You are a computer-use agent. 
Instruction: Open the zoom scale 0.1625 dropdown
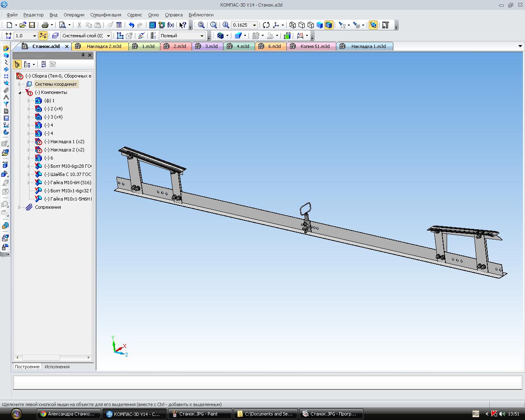[x=254, y=25]
